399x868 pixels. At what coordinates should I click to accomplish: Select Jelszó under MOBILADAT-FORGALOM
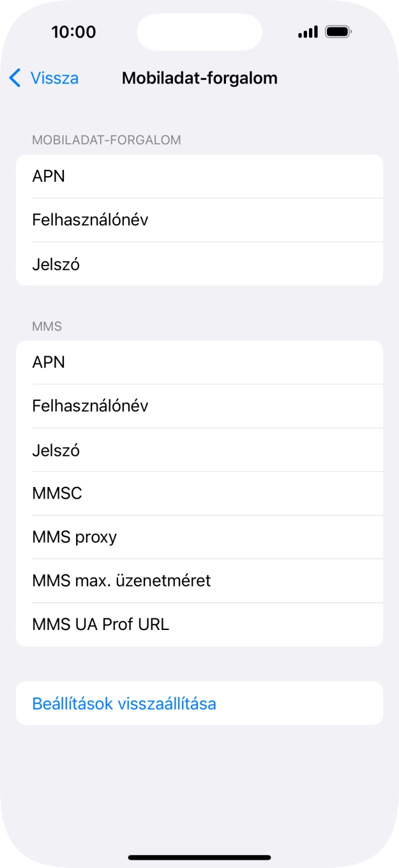199,264
